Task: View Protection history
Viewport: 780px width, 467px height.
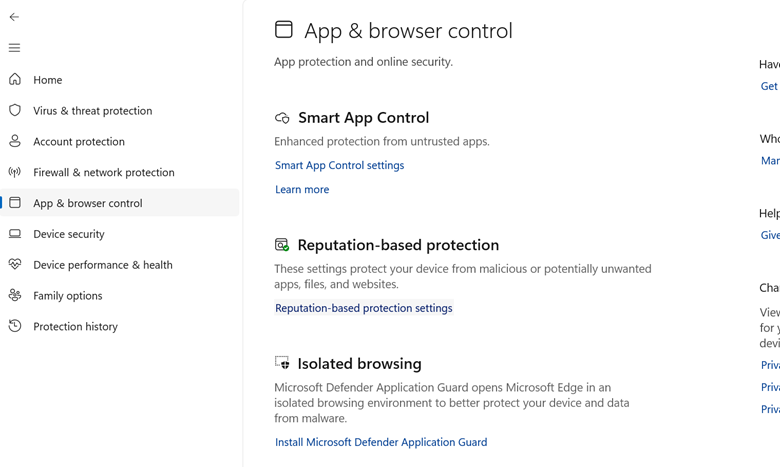Action: point(119,326)
